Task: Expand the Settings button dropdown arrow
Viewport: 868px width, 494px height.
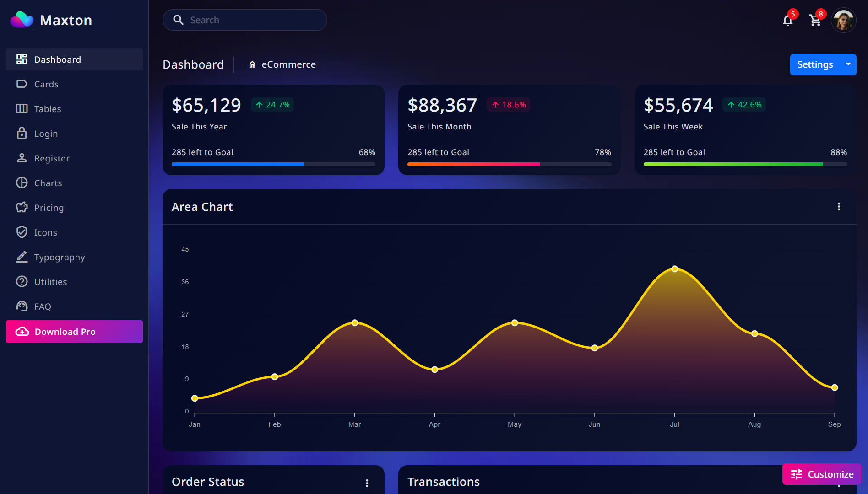Action: pos(848,64)
